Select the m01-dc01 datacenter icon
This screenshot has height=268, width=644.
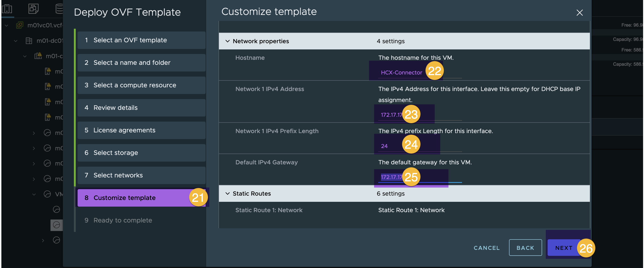(x=29, y=41)
